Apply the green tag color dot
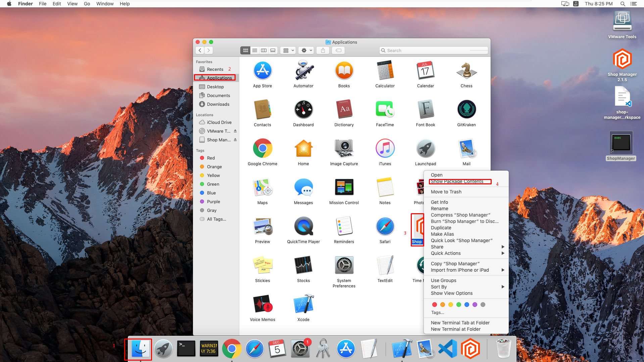Image resolution: width=644 pixels, height=362 pixels. tap(459, 305)
